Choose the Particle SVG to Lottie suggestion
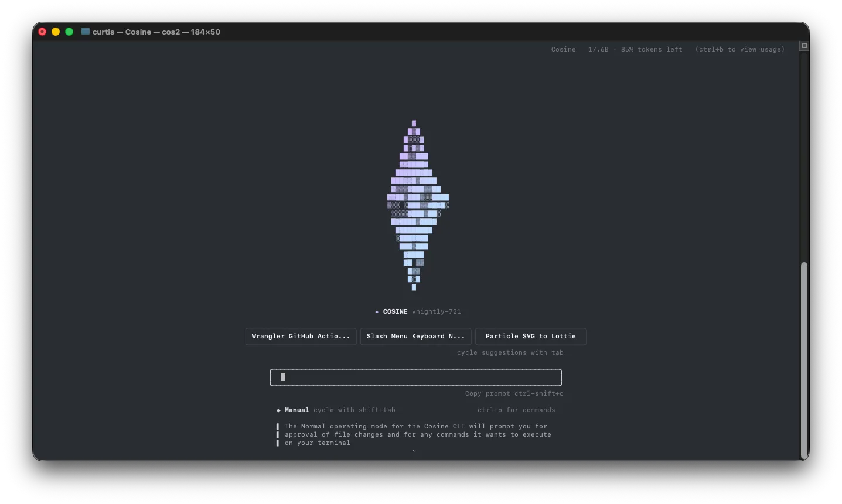The width and height of the screenshot is (842, 504). tap(530, 336)
